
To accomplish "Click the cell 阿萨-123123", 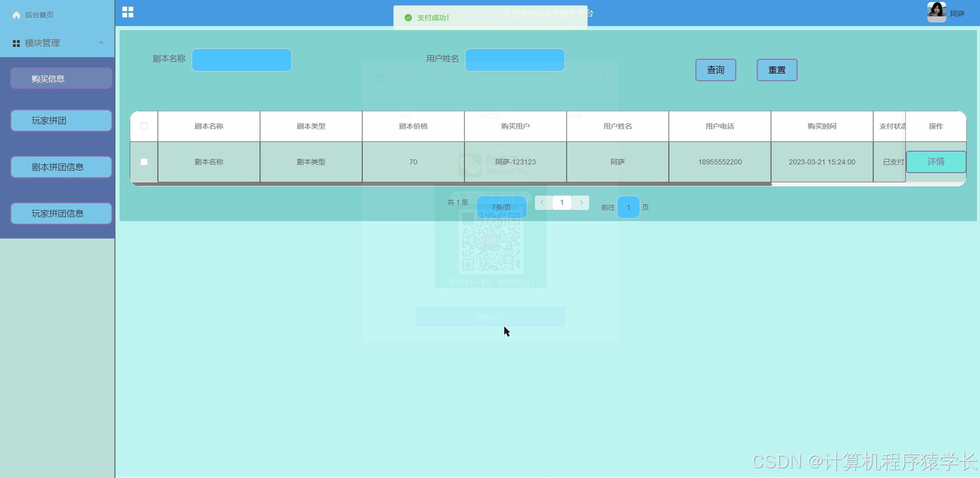I will click(x=516, y=162).
